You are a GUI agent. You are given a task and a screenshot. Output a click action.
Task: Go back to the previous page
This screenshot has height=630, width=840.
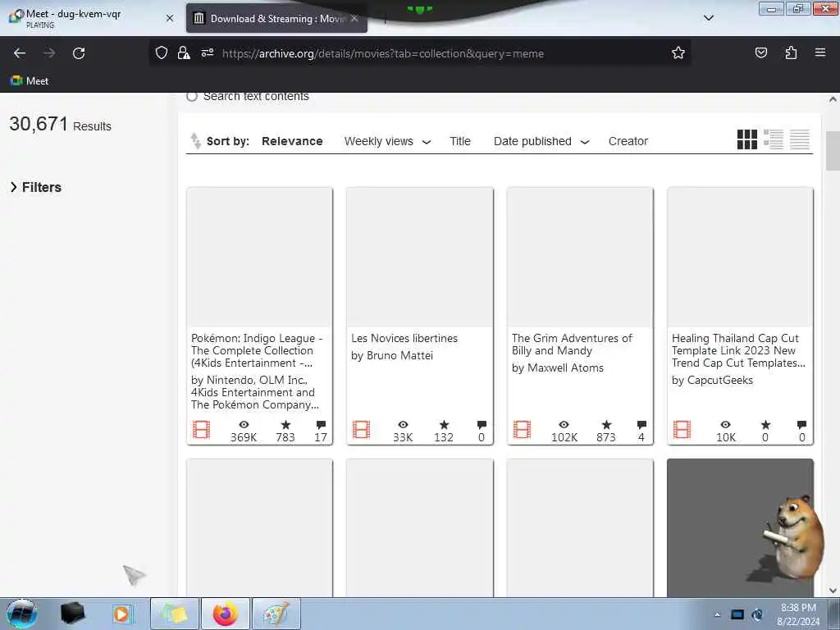[20, 53]
